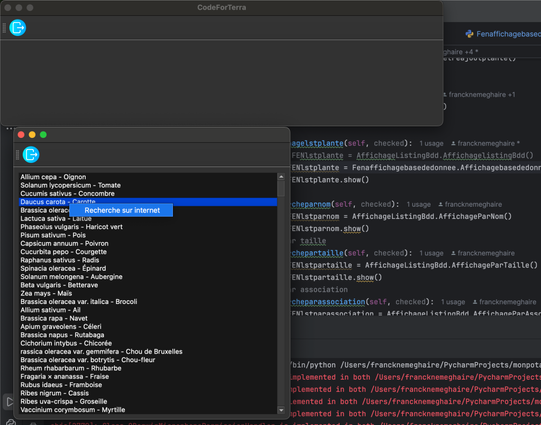This screenshot has height=425, width=541.
Task: Click exit icon in CodeForTerra toolbar
Action: coord(18,28)
